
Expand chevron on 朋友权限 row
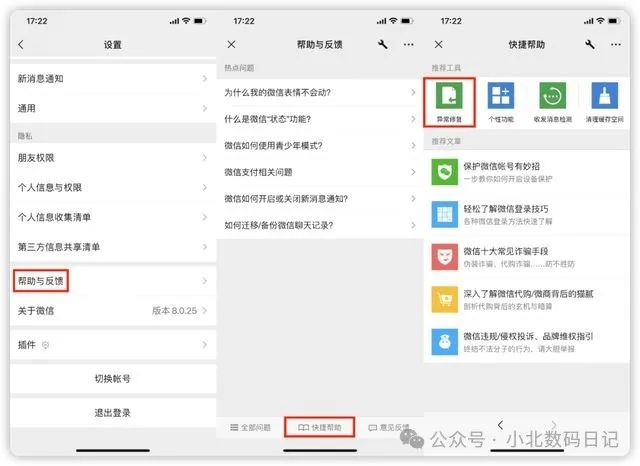pyautogui.click(x=205, y=158)
